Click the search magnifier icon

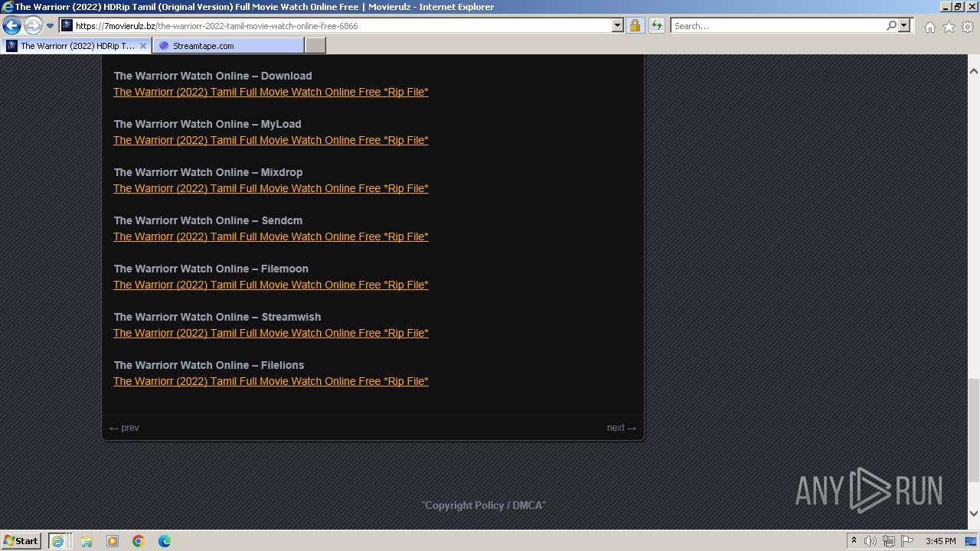[891, 26]
